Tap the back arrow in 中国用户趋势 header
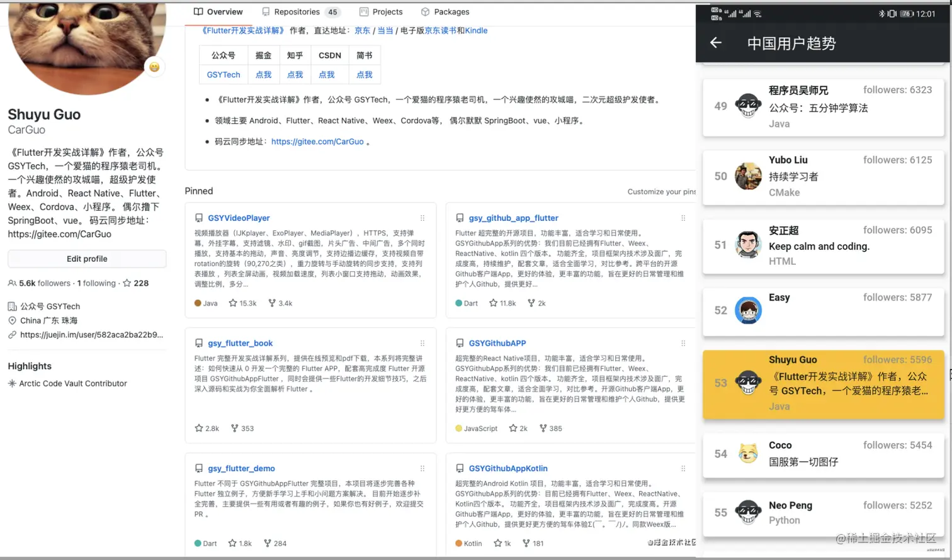The height and width of the screenshot is (560, 952). click(x=715, y=43)
